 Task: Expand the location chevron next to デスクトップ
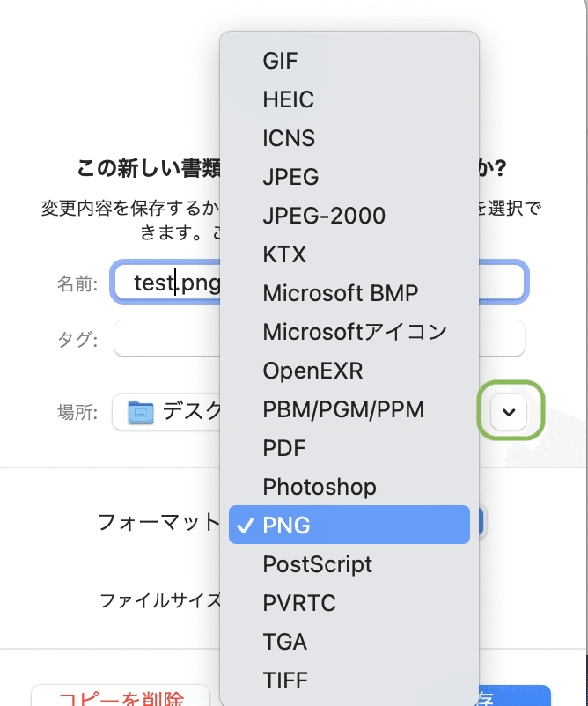[x=509, y=411]
